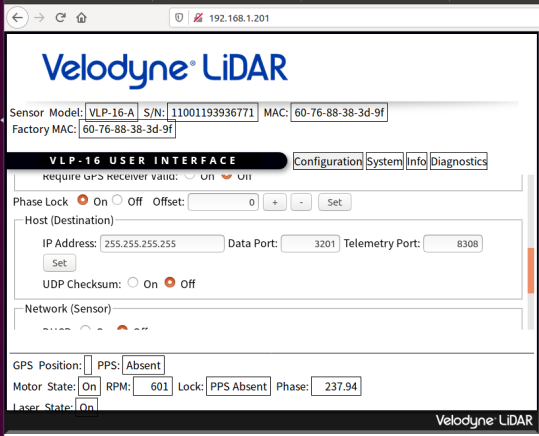Click the MAC value 60-76-88-38-3d-9f
Viewport: 539px width, 436px height.
339,112
